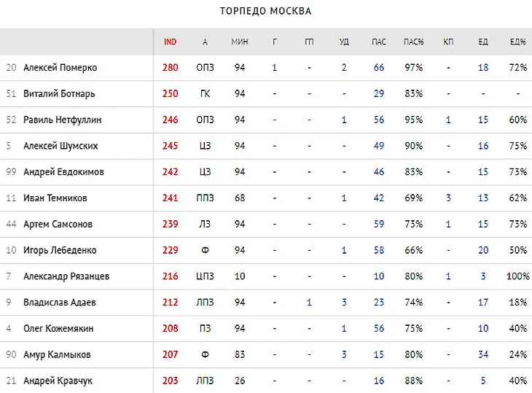Click the ЕД% column header

(x=518, y=42)
